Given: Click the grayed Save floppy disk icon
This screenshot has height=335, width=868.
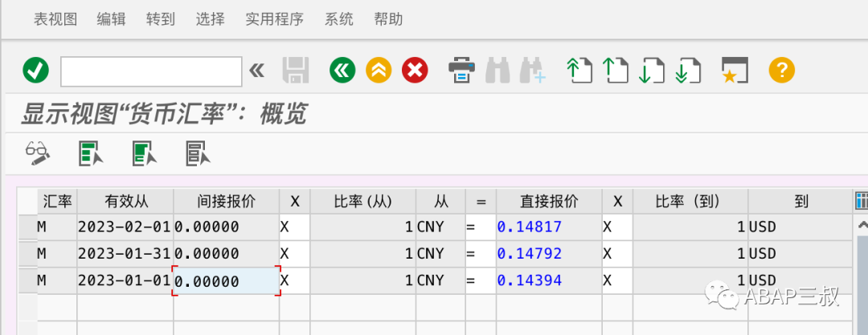Looking at the screenshot, I should pyautogui.click(x=296, y=71).
